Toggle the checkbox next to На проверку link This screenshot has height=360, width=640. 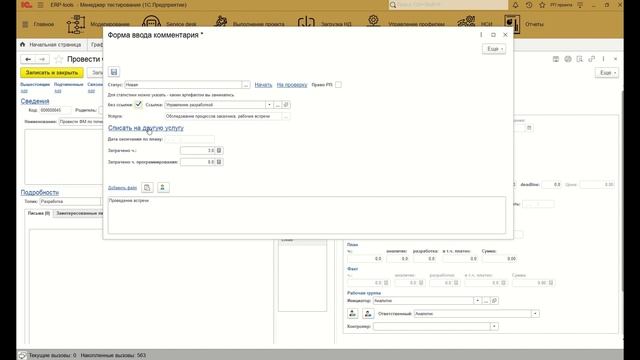coord(338,85)
